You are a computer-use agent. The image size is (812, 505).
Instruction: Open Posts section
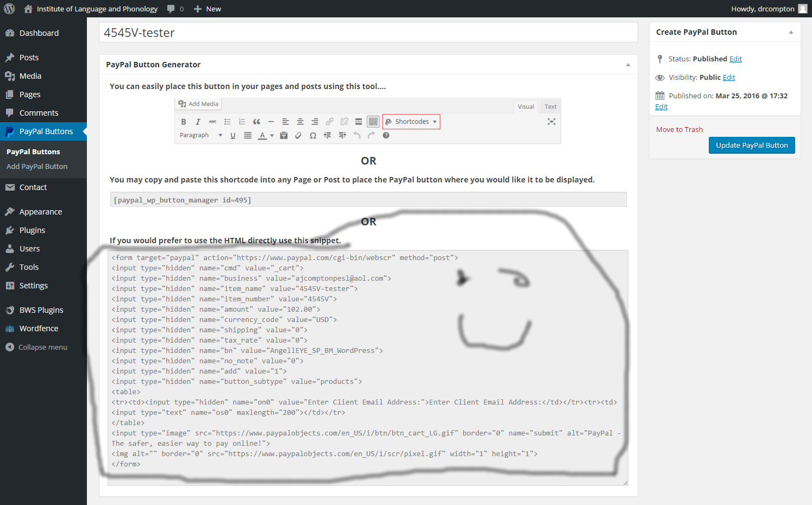(x=29, y=58)
